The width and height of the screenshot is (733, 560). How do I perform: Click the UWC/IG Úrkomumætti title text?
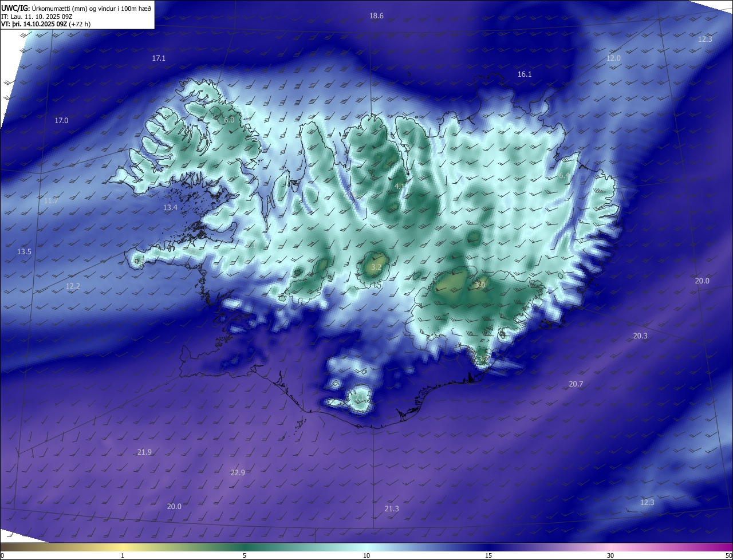76,8
